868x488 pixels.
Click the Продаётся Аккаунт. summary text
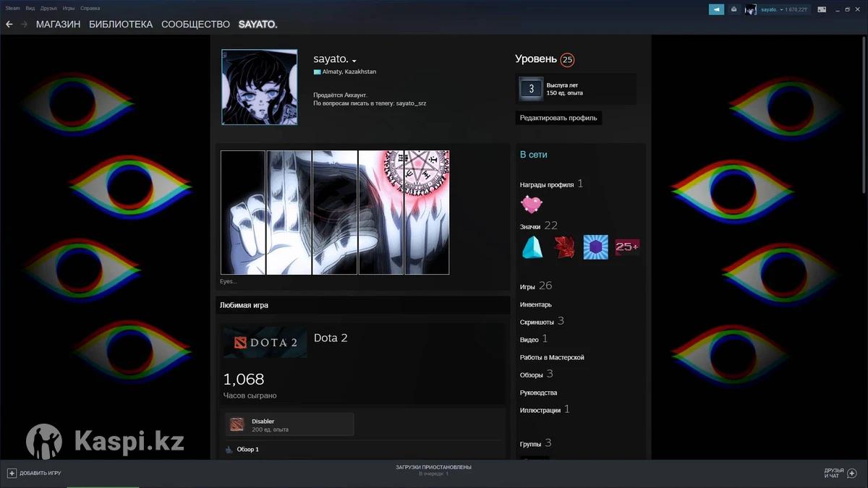pyautogui.click(x=340, y=95)
